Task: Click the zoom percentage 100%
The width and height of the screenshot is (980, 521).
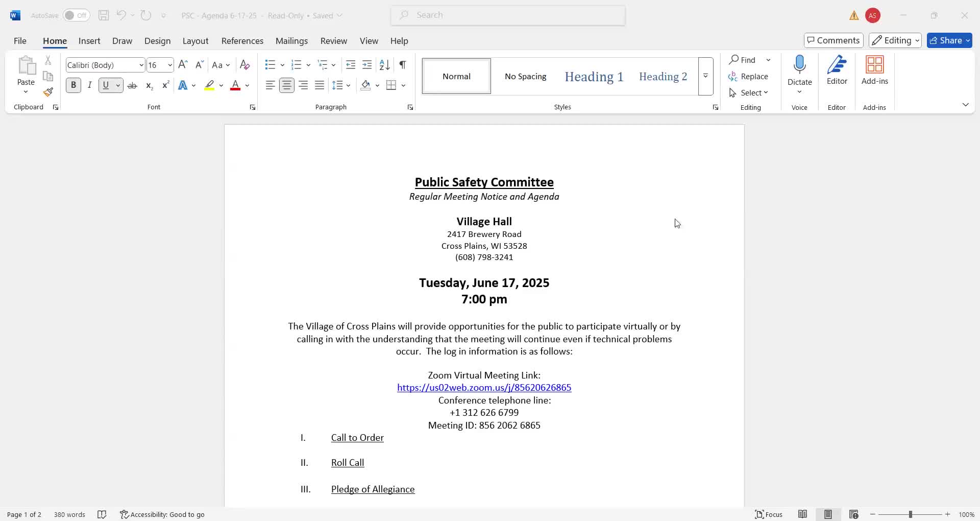Action: (x=967, y=514)
